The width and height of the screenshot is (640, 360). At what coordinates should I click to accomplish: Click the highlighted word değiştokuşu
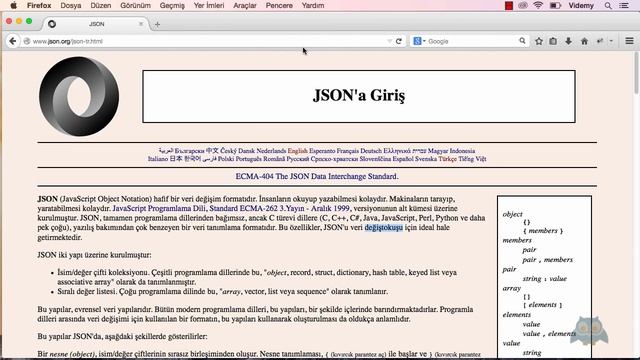pos(384,227)
